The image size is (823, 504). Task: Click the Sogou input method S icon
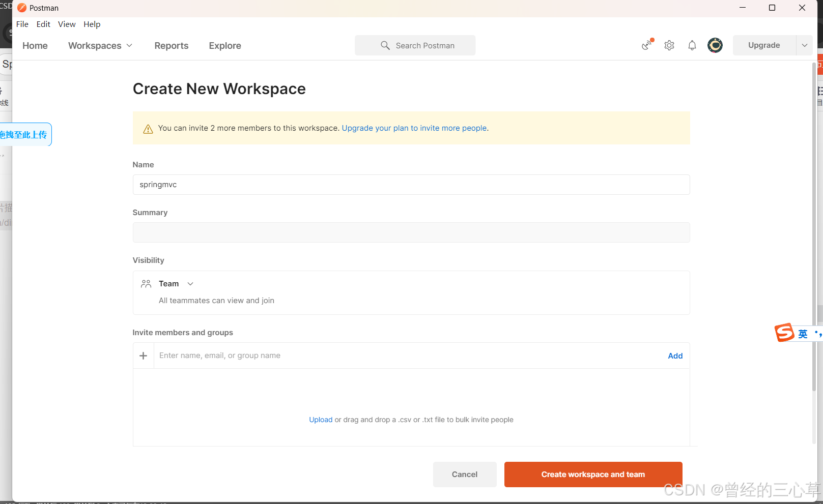784,333
